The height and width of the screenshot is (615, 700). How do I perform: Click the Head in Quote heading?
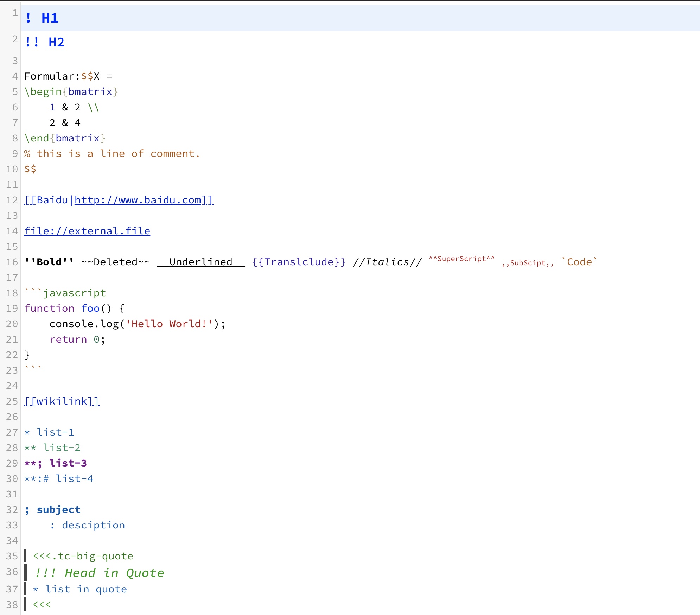point(114,573)
